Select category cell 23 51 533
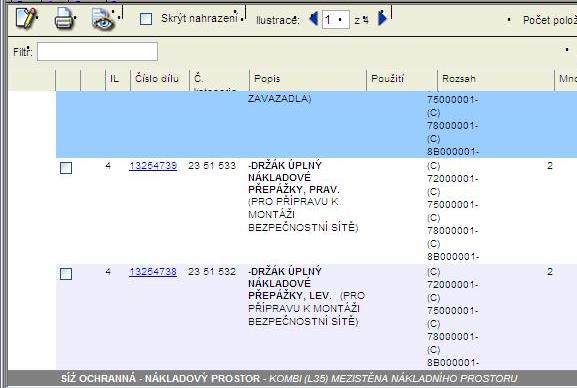577x388 pixels. 212,166
